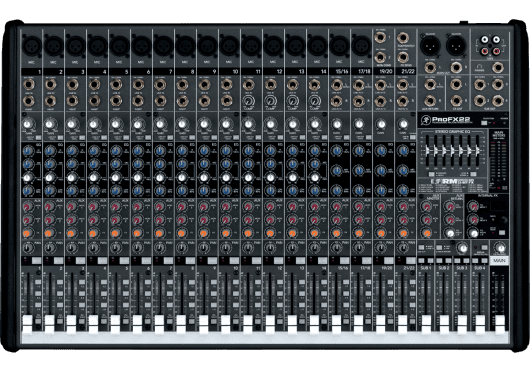The height and width of the screenshot is (371, 530).
Task: Click the channel 21/22 pan knob
Action: coord(403,248)
